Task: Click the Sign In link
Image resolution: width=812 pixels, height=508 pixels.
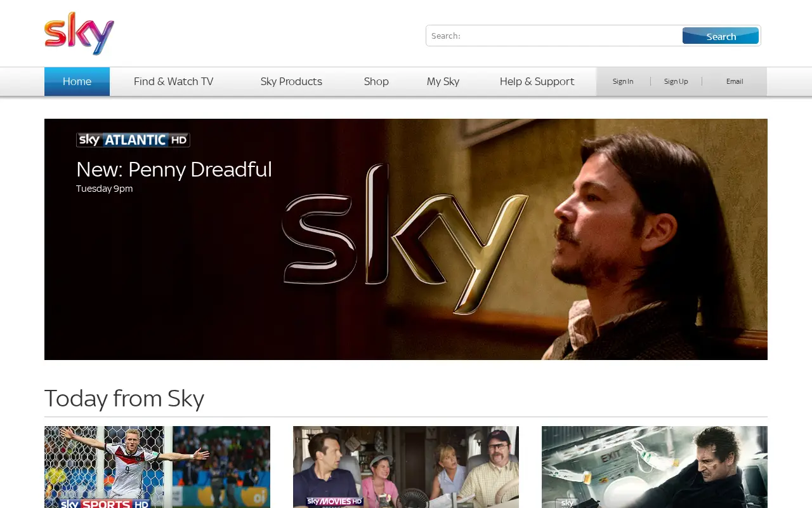Action: point(623,81)
